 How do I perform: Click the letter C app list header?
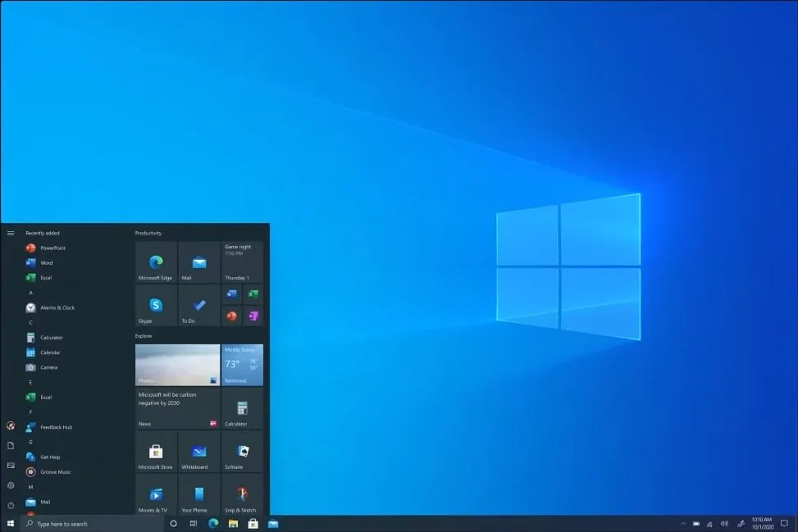[x=30, y=322]
